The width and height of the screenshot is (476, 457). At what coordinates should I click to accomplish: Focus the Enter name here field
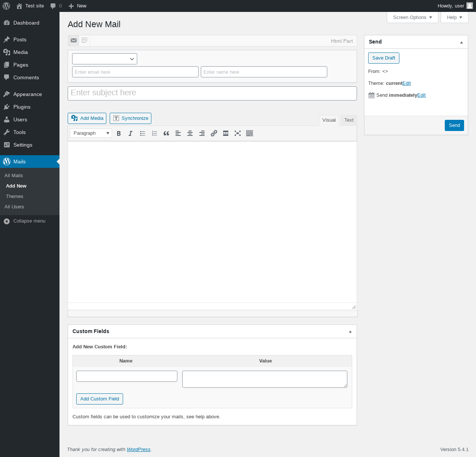[x=264, y=72]
